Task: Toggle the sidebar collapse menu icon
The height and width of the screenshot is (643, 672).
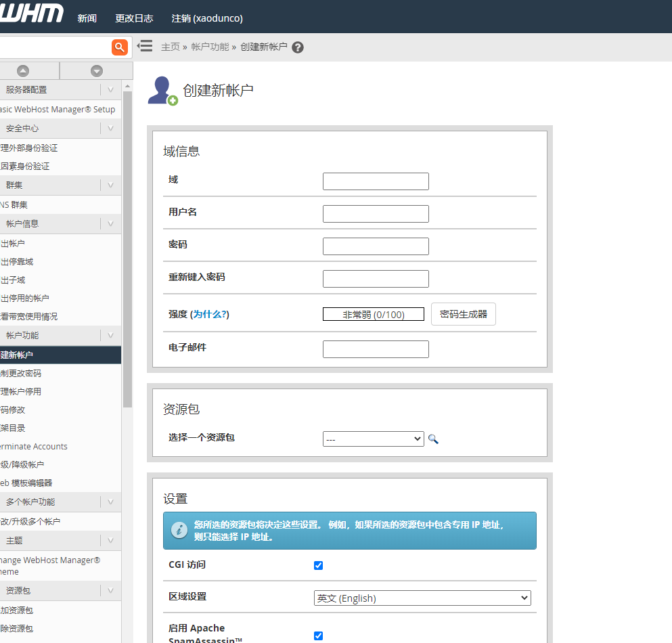Action: click(144, 46)
